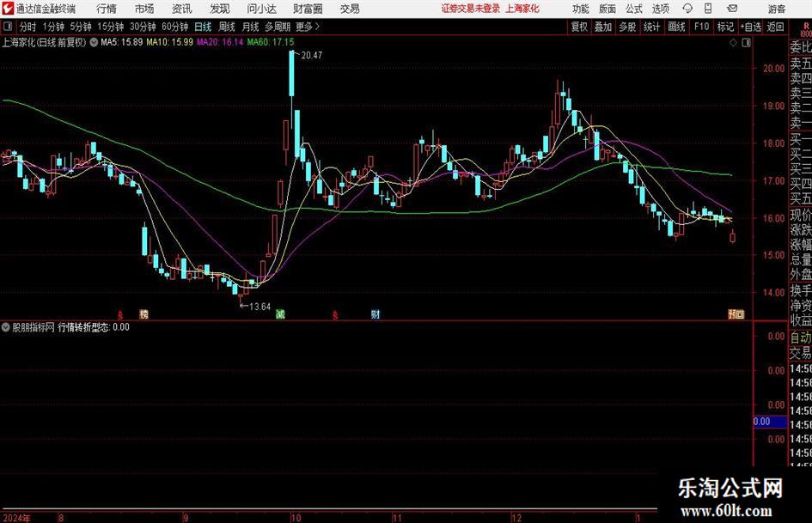Click the 20.47 high price label
The image size is (812, 523).
coord(311,56)
